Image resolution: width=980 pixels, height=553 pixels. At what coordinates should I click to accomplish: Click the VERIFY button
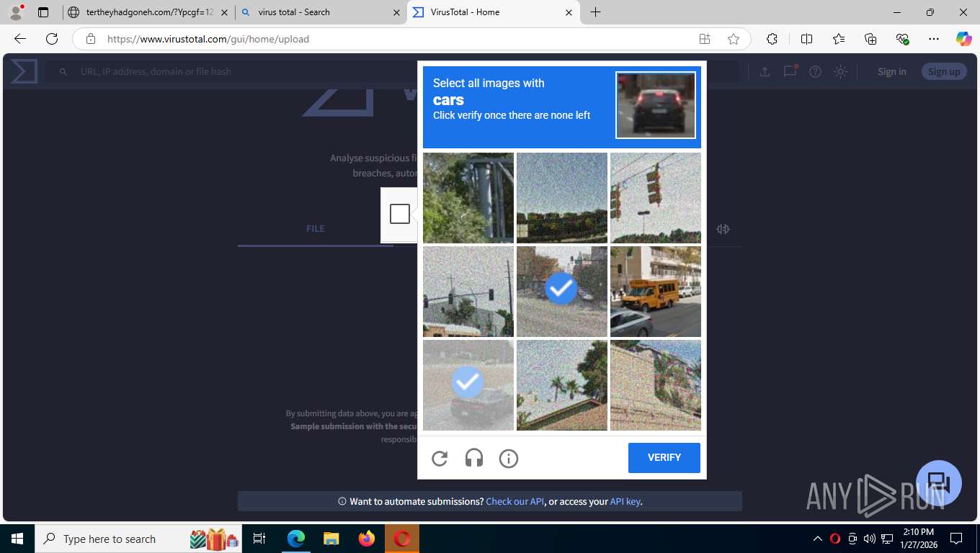point(664,458)
